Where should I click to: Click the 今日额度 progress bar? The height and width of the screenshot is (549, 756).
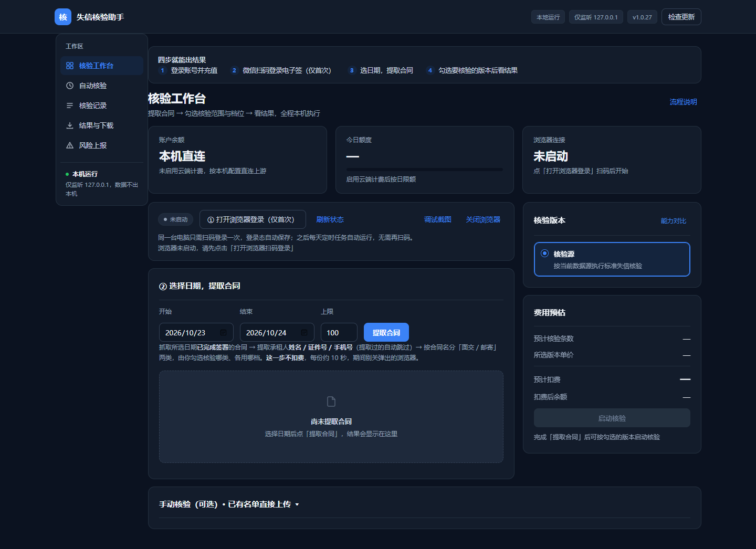pos(425,170)
